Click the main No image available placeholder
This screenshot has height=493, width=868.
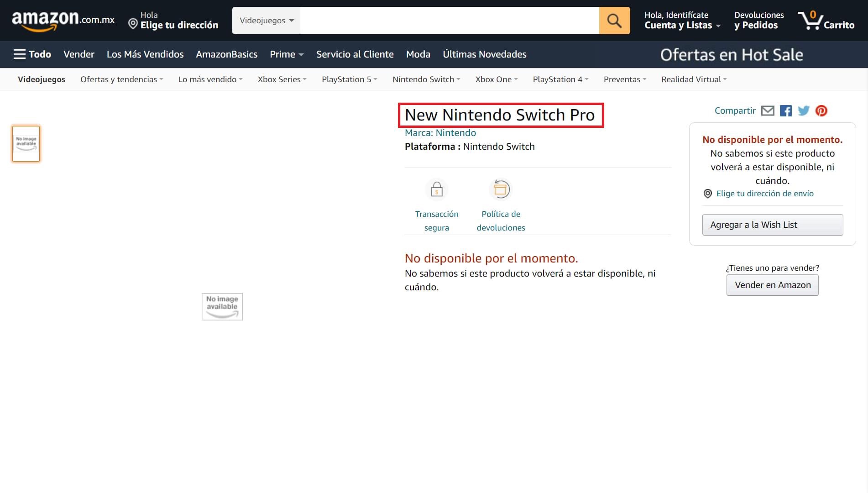222,307
